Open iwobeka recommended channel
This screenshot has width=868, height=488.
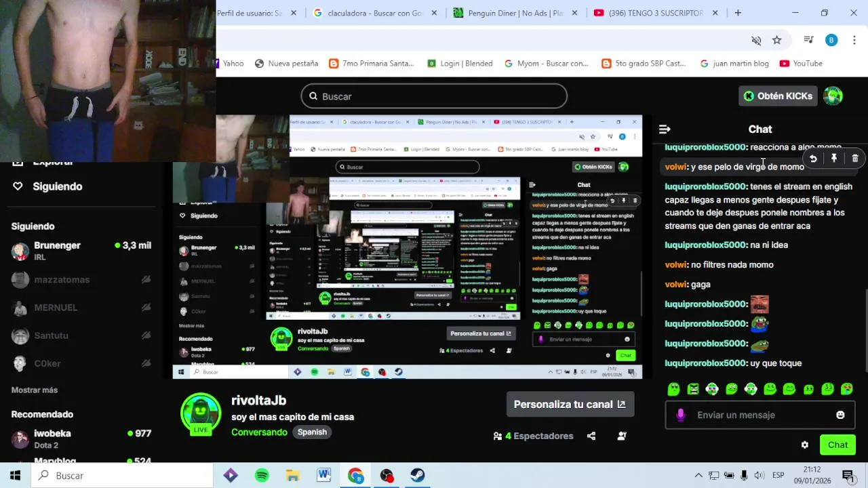[81, 439]
